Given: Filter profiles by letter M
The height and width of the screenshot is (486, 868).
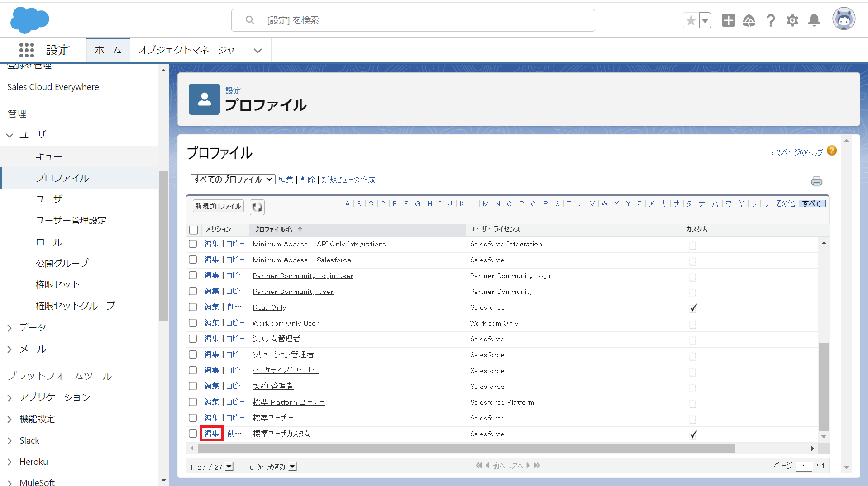Looking at the screenshot, I should (485, 203).
